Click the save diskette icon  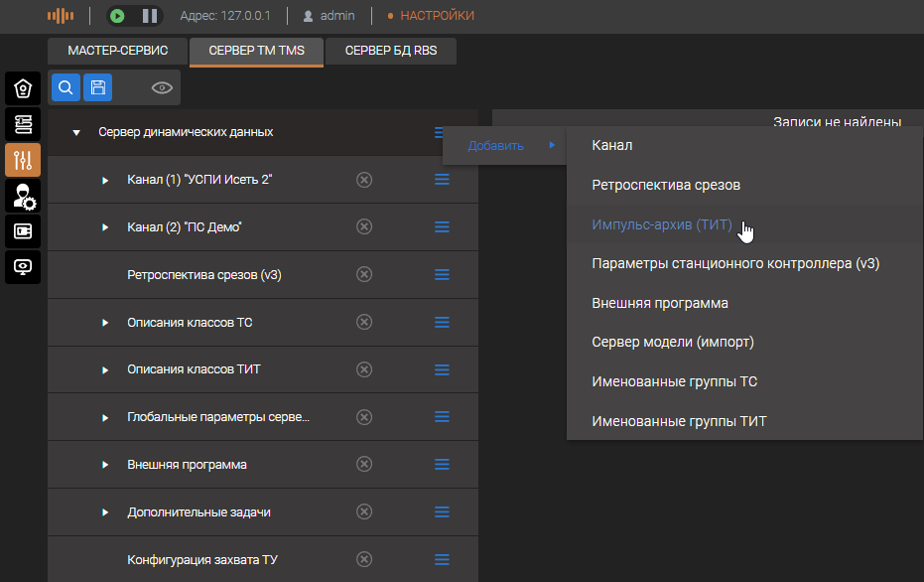pos(97,88)
